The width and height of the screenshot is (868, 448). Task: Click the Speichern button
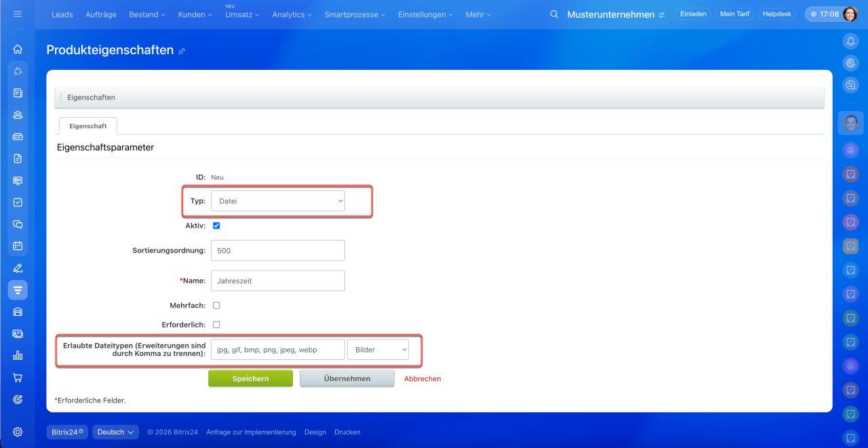(x=250, y=378)
